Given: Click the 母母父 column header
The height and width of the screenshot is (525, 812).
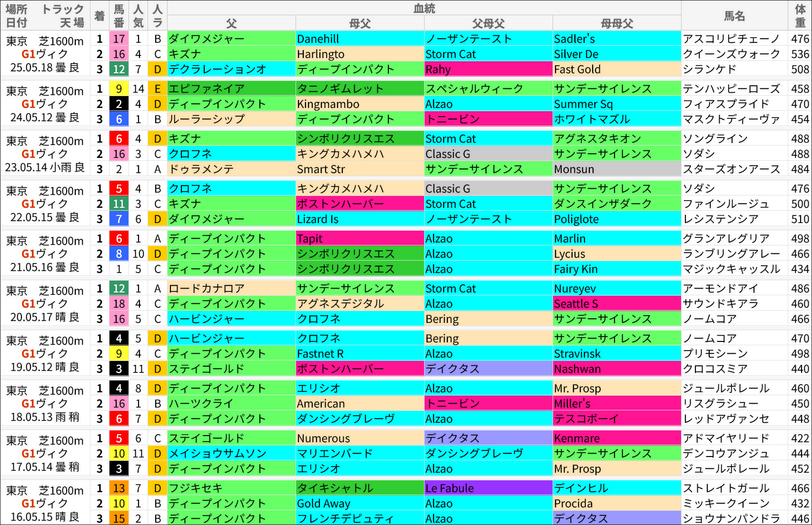Looking at the screenshot, I should 617,23.
